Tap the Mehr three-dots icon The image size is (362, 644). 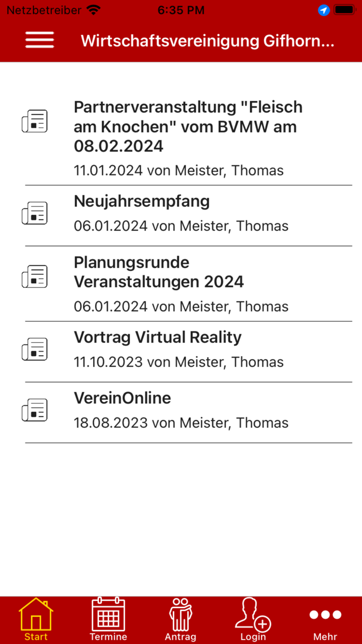pos(325,615)
